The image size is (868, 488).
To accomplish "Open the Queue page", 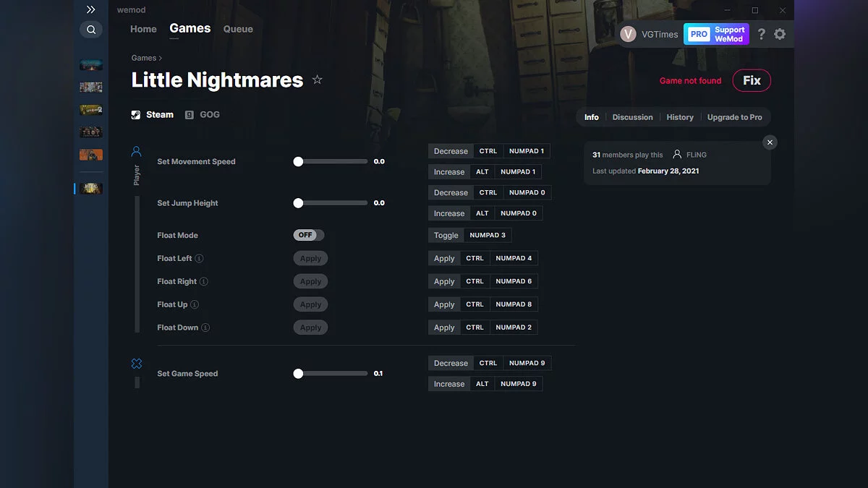I will click(x=238, y=29).
